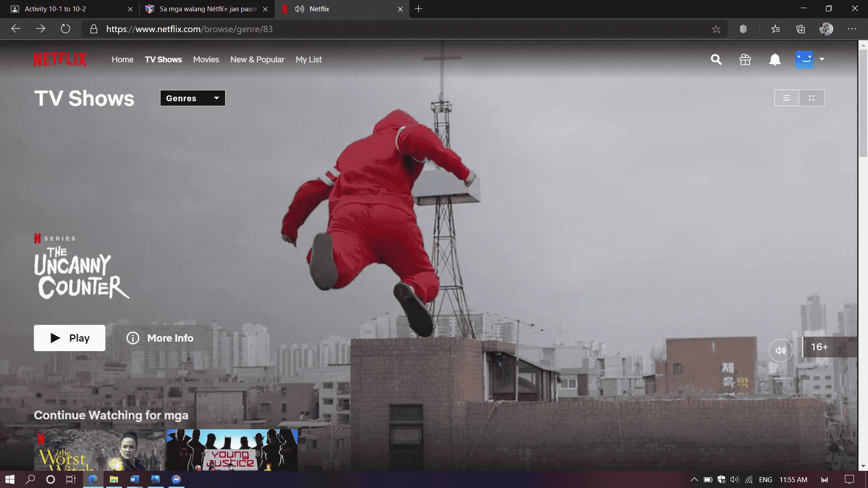Open The Worst Witch thumbnail
868x488 pixels.
pos(99,450)
